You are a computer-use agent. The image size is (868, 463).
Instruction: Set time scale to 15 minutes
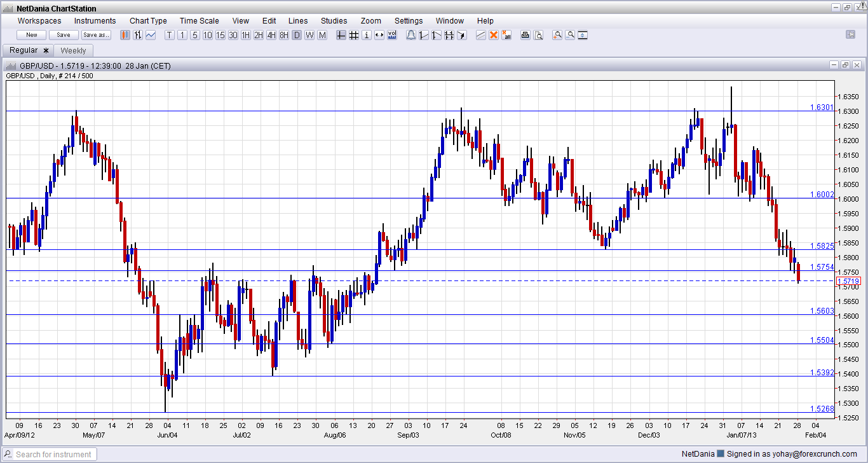(220, 35)
